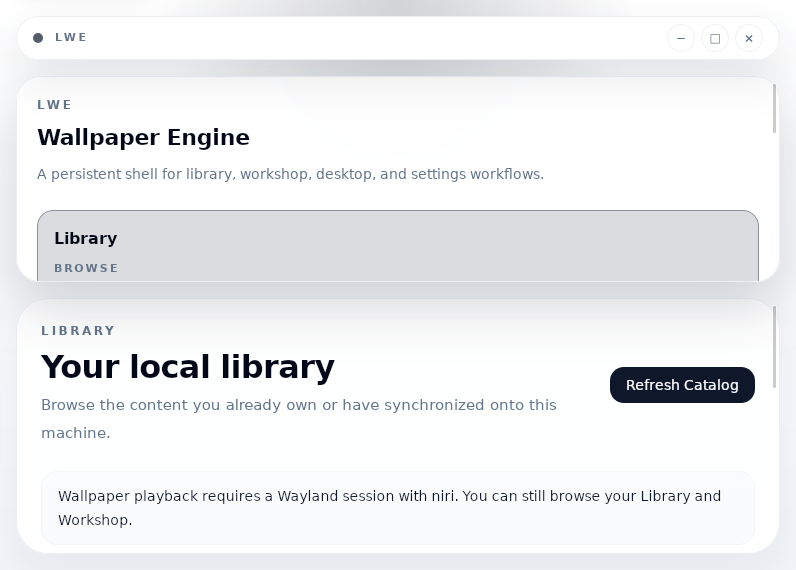This screenshot has width=796, height=570.
Task: Minimize the LWE window
Action: coord(681,38)
